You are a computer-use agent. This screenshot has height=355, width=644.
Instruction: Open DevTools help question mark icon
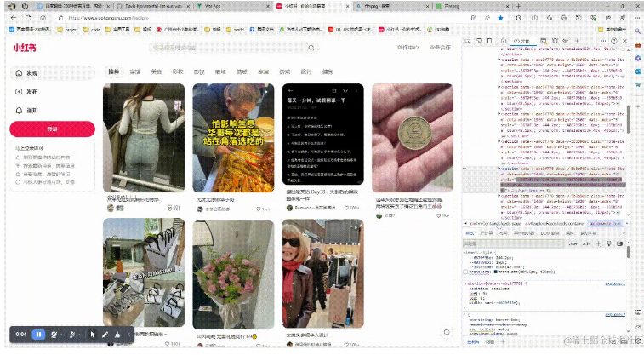[614, 41]
